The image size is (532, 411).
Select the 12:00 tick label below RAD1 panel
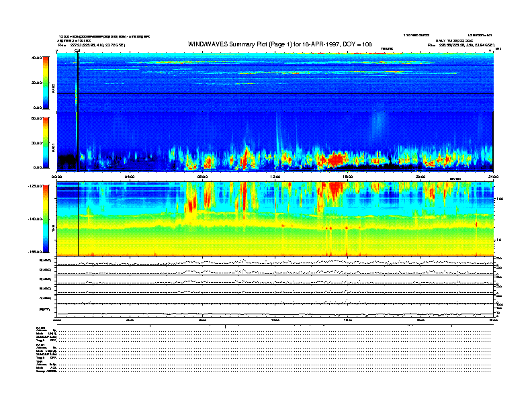tap(275, 177)
